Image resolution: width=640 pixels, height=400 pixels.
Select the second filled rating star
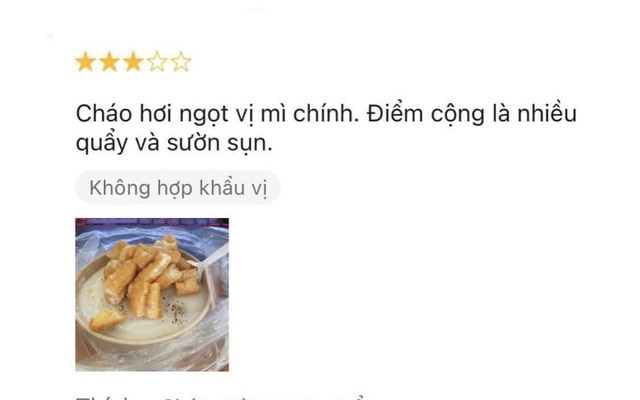109,62
